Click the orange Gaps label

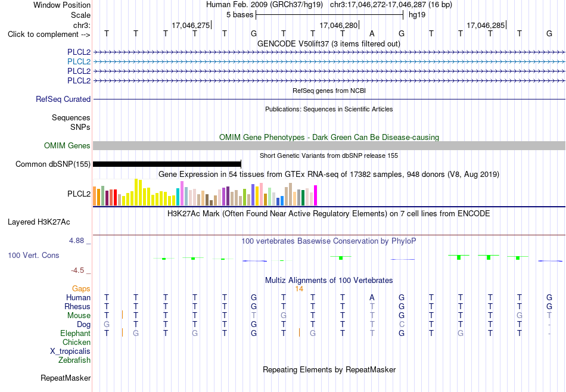pyautogui.click(x=81, y=288)
